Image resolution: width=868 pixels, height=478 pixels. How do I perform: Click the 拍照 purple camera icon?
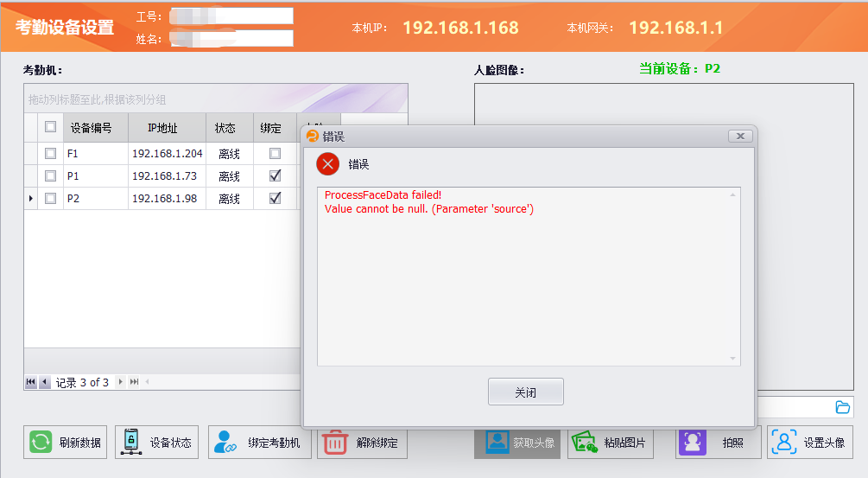coord(693,443)
